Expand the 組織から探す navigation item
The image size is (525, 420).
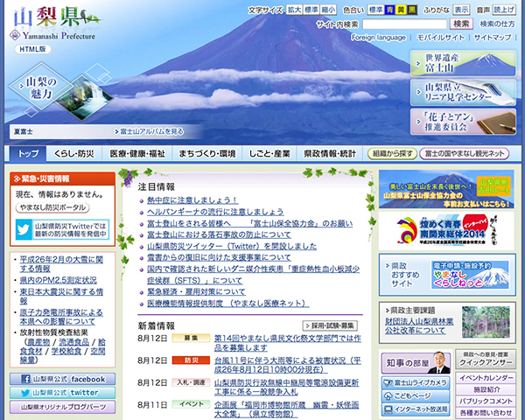click(392, 153)
